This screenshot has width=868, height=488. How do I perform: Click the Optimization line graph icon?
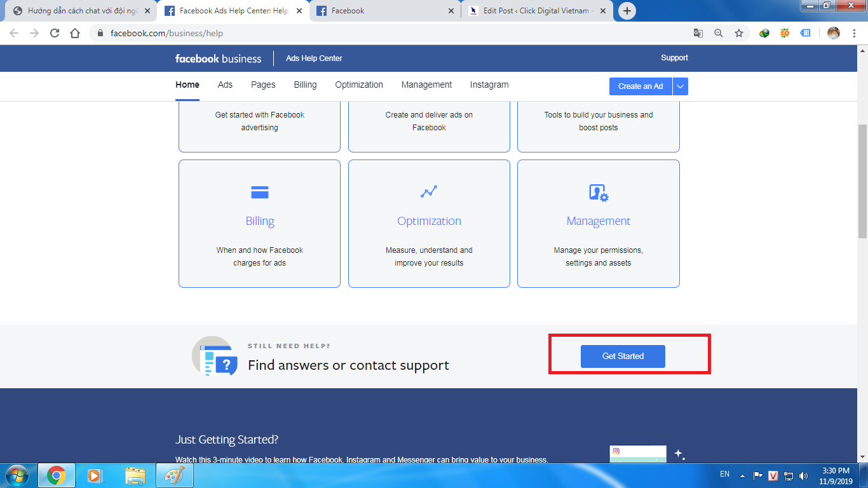point(429,191)
